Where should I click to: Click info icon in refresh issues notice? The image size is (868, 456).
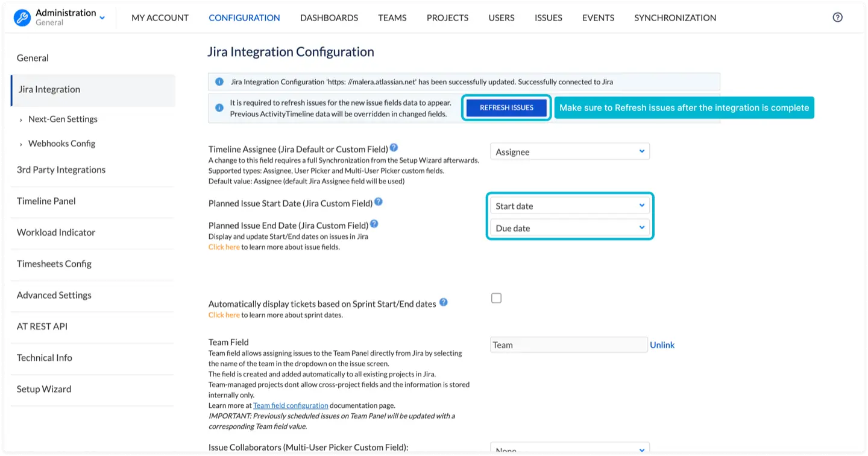pos(219,108)
